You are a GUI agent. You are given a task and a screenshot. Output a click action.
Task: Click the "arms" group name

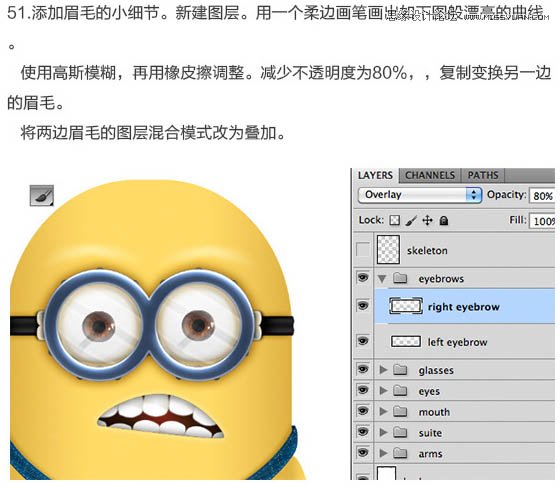tap(430, 454)
